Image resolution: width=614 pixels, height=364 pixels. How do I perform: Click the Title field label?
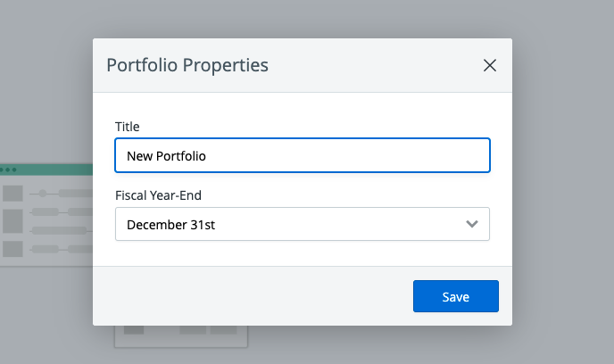click(x=128, y=127)
